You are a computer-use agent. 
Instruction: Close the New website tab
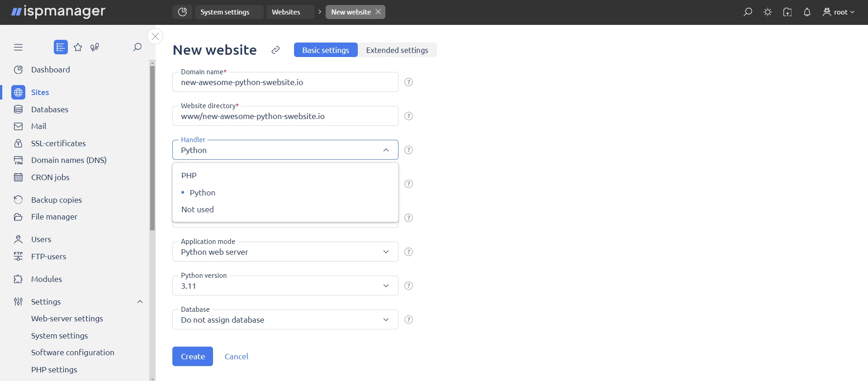(x=378, y=12)
